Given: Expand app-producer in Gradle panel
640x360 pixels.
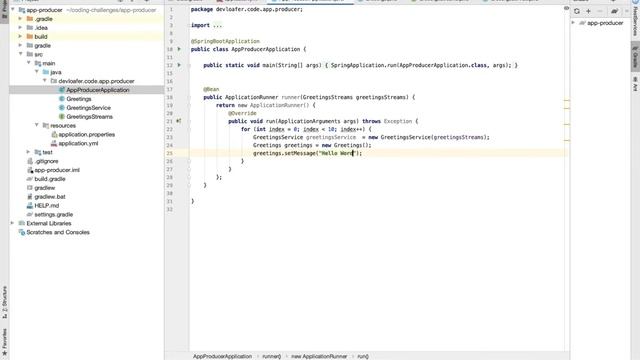Looking at the screenshot, I should tap(573, 23).
